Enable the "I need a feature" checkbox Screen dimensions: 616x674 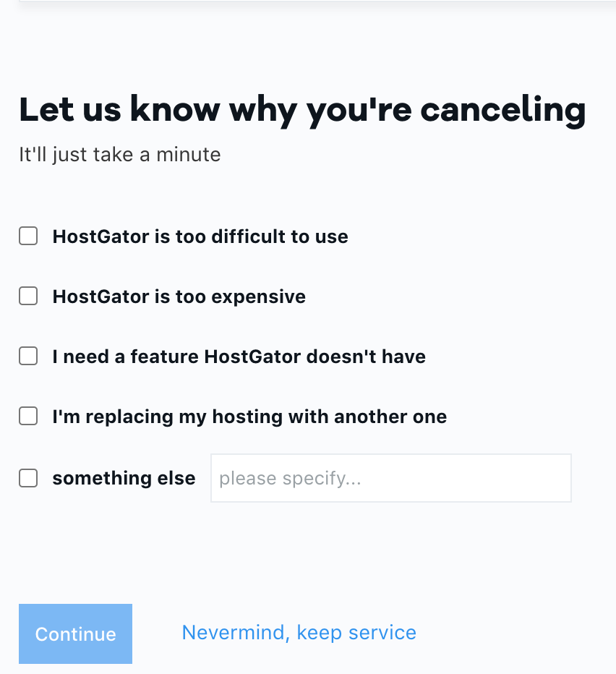click(28, 357)
